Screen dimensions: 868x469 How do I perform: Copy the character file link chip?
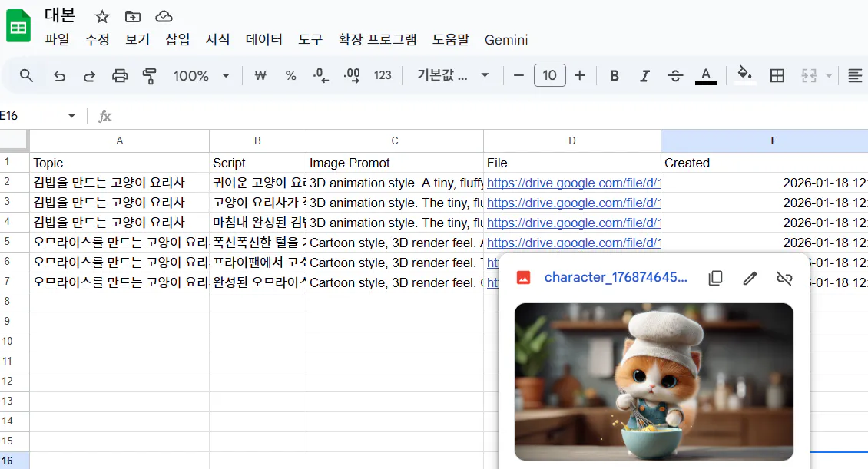(x=715, y=278)
